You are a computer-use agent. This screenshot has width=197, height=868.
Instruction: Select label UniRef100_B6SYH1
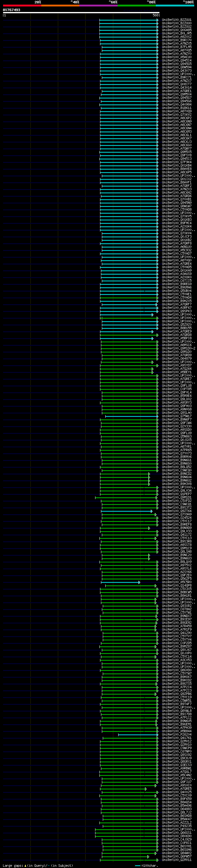[176, 846]
